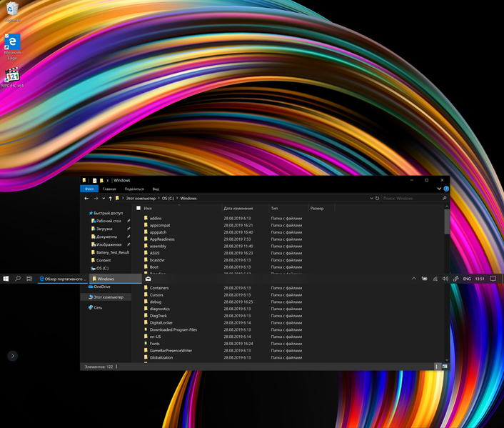Switch to large icons view in status bar
The image size is (504, 428).
click(445, 366)
